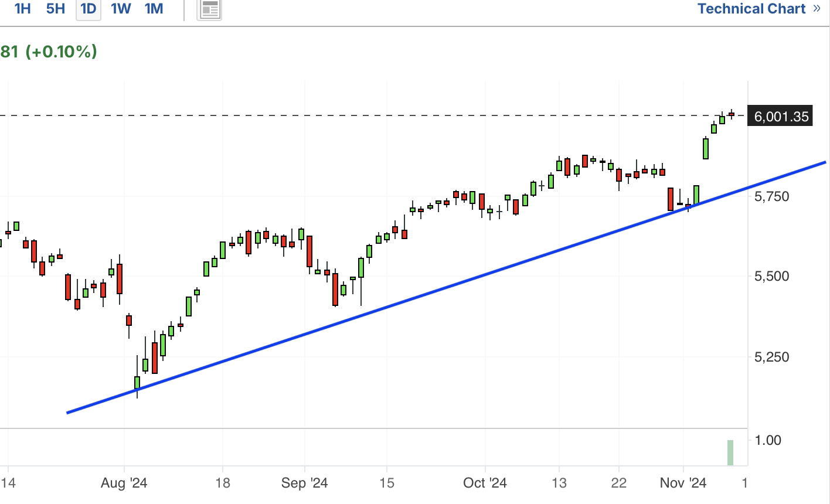Switch chart to 1W timeframe
Screen dimensions: 830x504
(x=121, y=9)
